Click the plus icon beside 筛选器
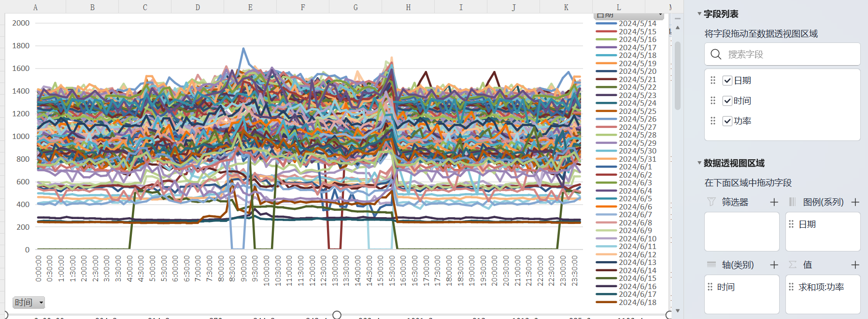Image resolution: width=868 pixels, height=319 pixels. (x=774, y=202)
